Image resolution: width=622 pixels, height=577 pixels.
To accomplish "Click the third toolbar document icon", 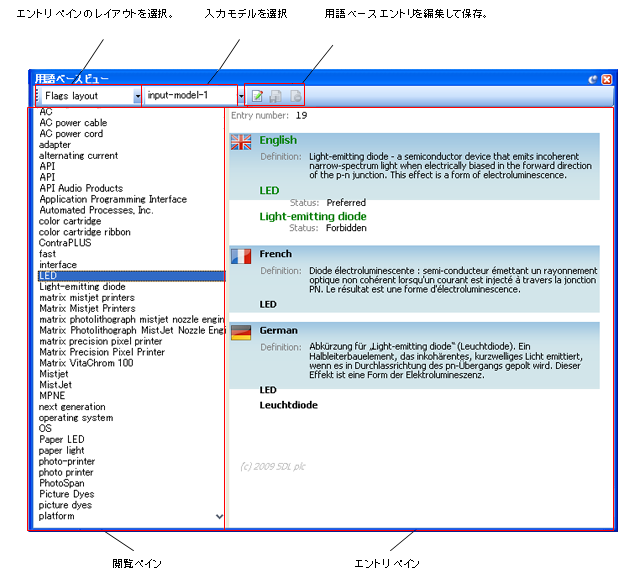I will (296, 96).
